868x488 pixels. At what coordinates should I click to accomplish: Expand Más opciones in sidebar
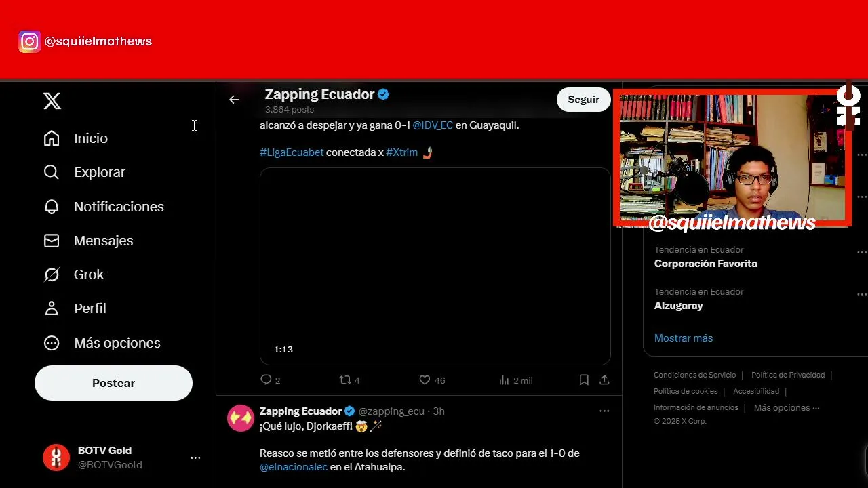[102, 343]
